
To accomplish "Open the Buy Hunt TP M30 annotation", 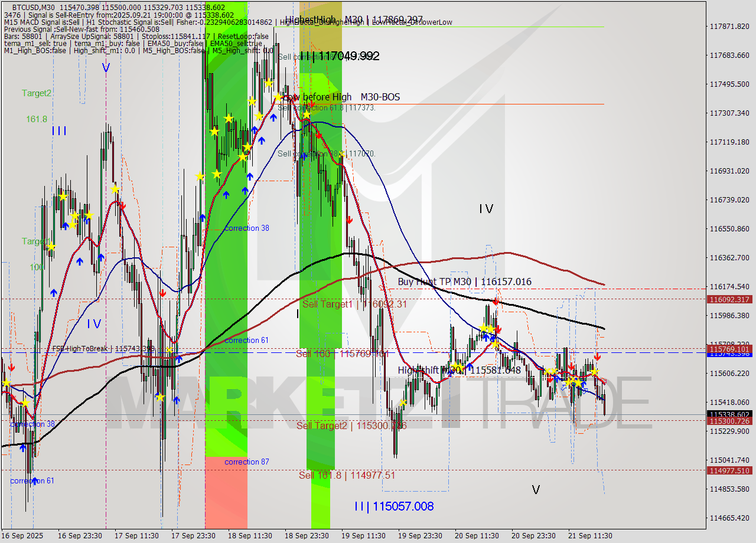I will (x=464, y=282).
